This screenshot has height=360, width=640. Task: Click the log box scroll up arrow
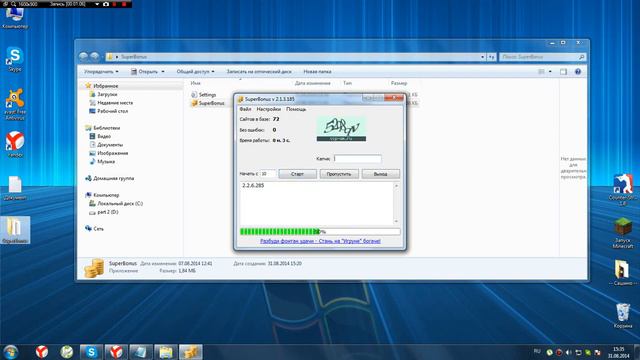[x=396, y=186]
